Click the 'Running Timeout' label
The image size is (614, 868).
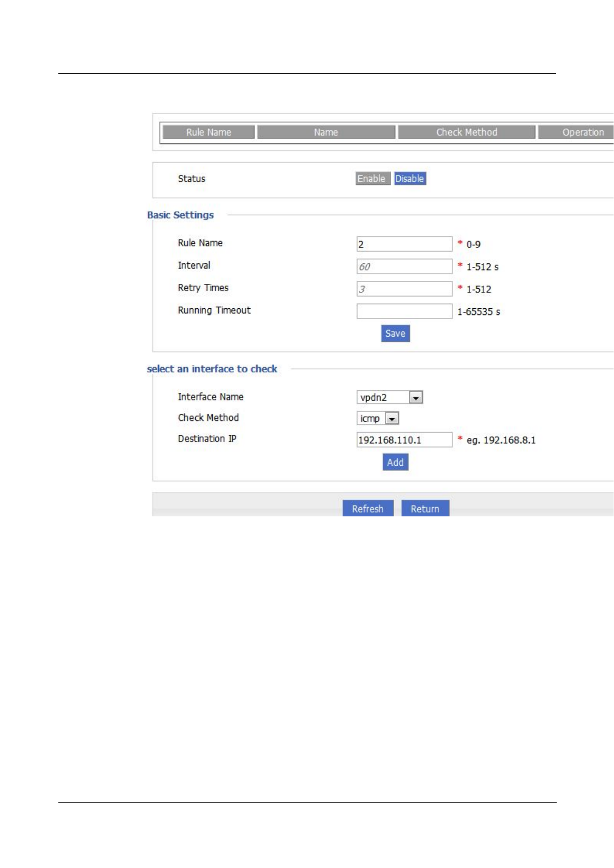click(214, 310)
